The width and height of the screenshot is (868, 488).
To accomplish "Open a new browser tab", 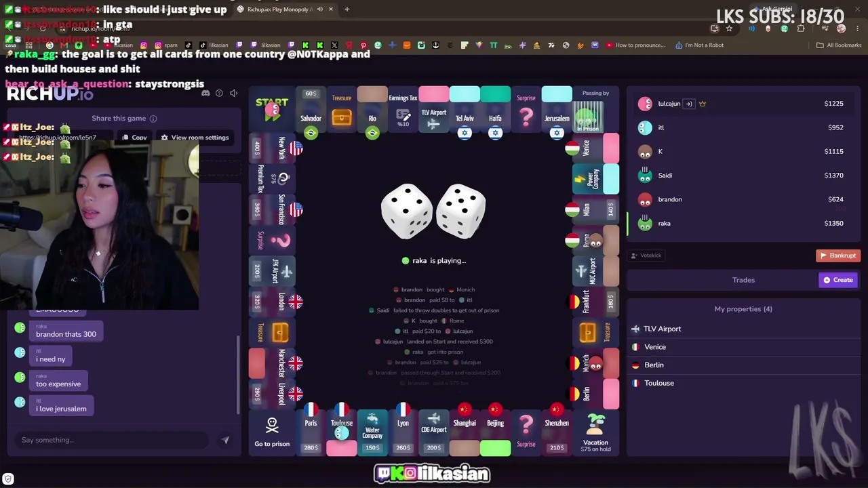I will (347, 9).
